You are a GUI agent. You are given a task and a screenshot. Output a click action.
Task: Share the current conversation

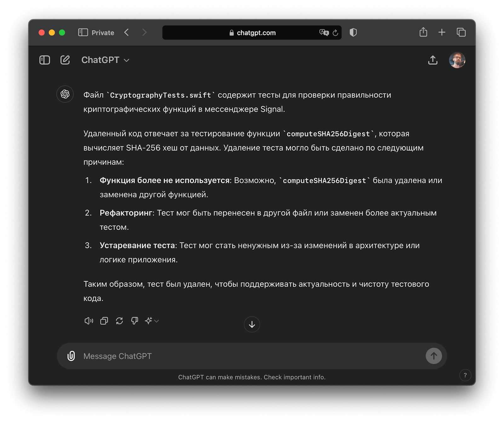point(433,60)
